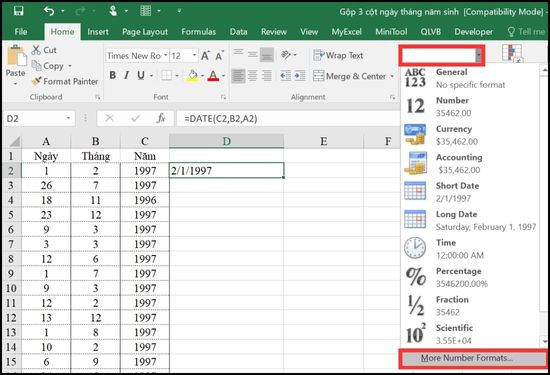Switch to Page Layout tab

click(x=145, y=32)
